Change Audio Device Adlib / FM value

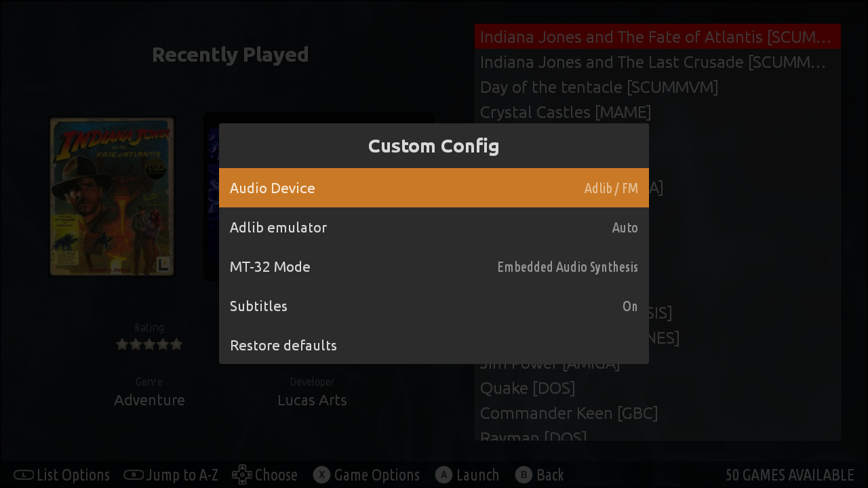click(611, 188)
